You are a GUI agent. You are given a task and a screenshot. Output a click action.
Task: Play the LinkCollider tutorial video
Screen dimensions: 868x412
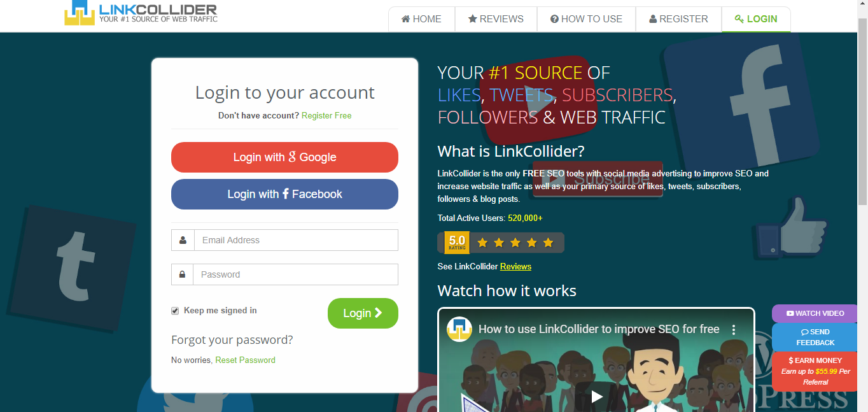point(596,397)
